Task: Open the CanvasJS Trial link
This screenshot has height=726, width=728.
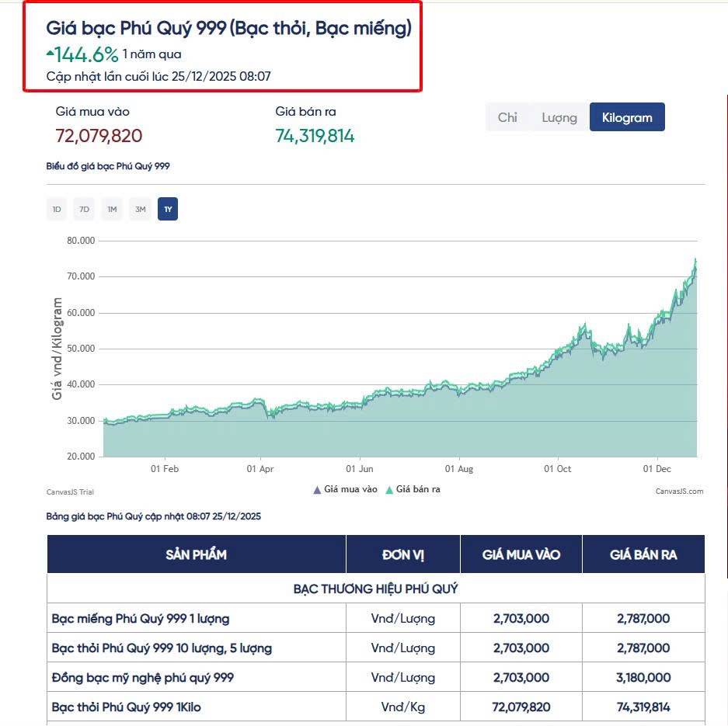Action: [70, 492]
